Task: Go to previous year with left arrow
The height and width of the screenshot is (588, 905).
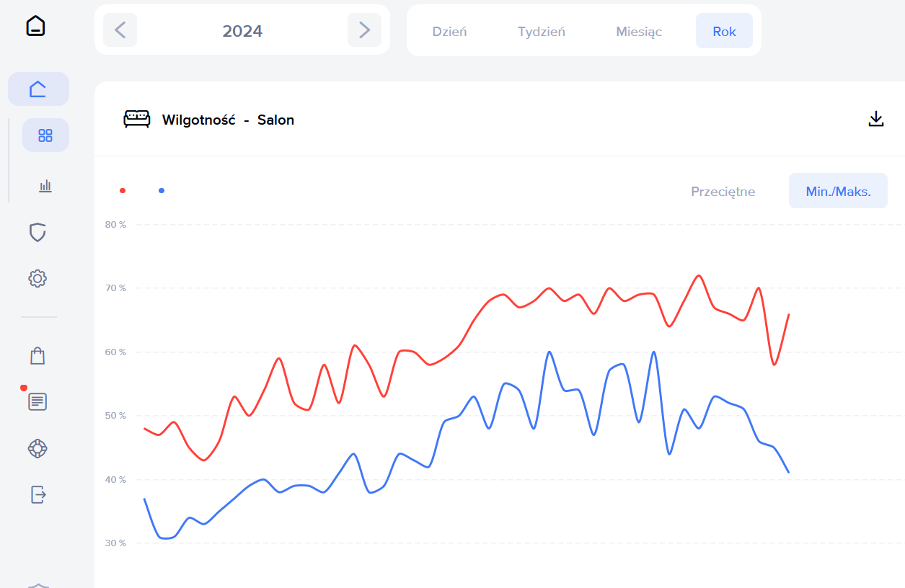Action: pyautogui.click(x=120, y=30)
